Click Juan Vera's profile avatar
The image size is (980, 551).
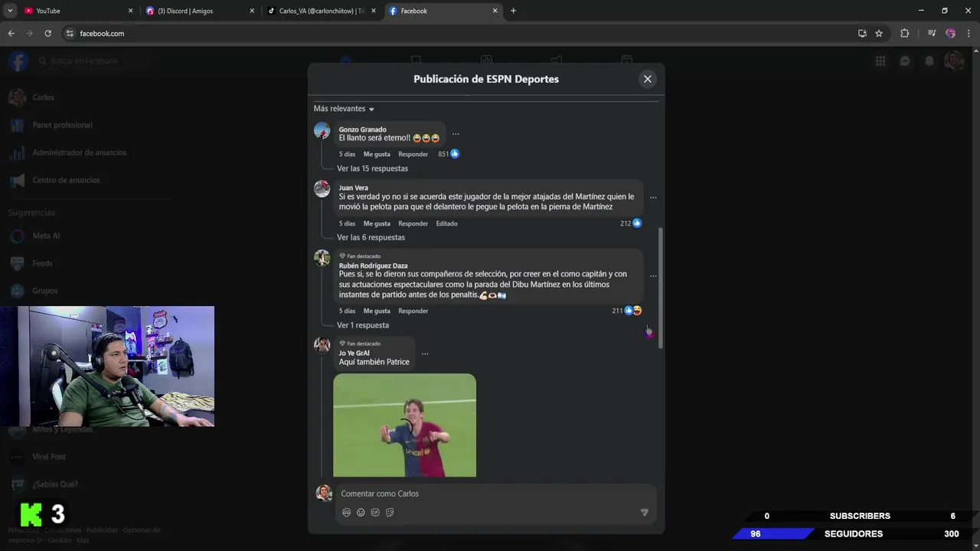click(322, 188)
